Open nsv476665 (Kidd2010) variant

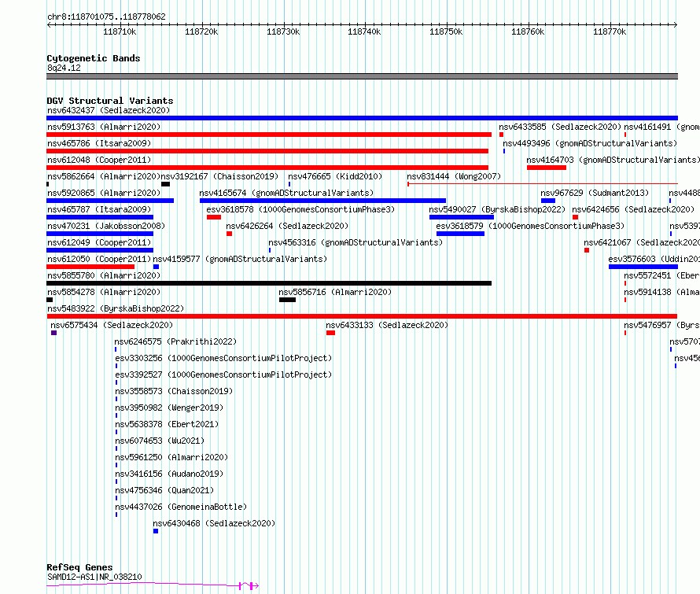pyautogui.click(x=335, y=176)
